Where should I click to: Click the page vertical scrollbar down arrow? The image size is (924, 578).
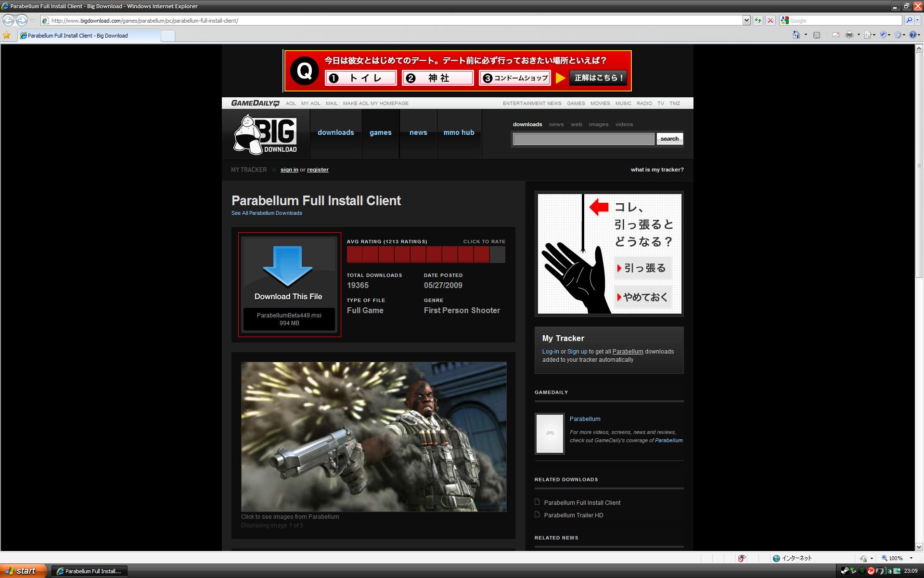pyautogui.click(x=919, y=547)
